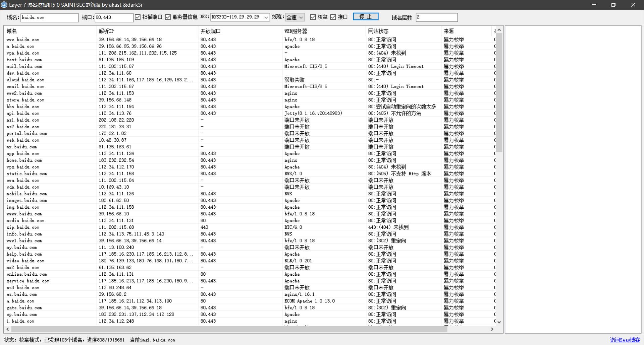Select the cloud.baidu.com row
Screen dimensions: 644x345
pos(250,80)
